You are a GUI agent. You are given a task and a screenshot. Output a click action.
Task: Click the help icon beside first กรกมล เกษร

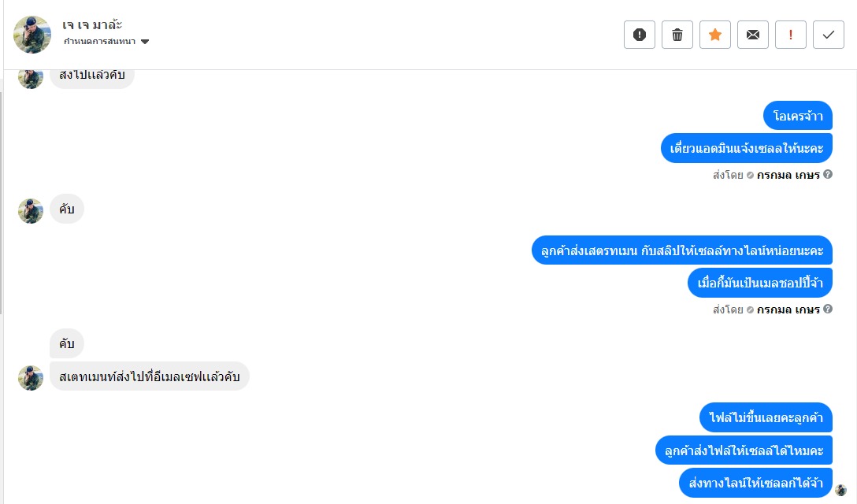(828, 174)
